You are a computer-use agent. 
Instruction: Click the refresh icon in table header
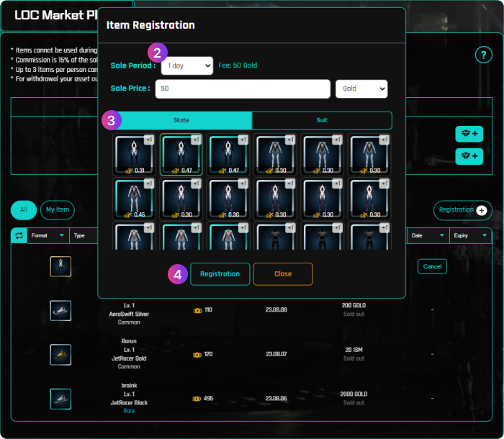[19, 235]
